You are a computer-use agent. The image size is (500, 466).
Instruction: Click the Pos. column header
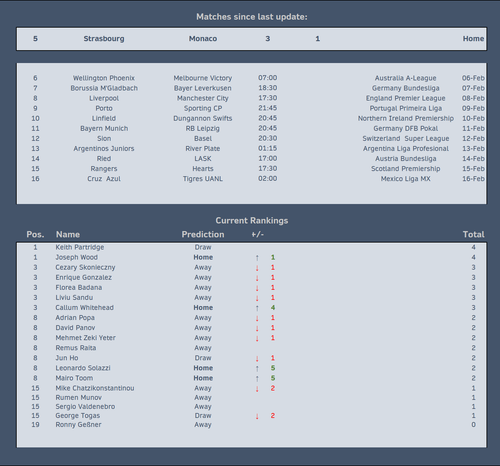click(x=35, y=234)
